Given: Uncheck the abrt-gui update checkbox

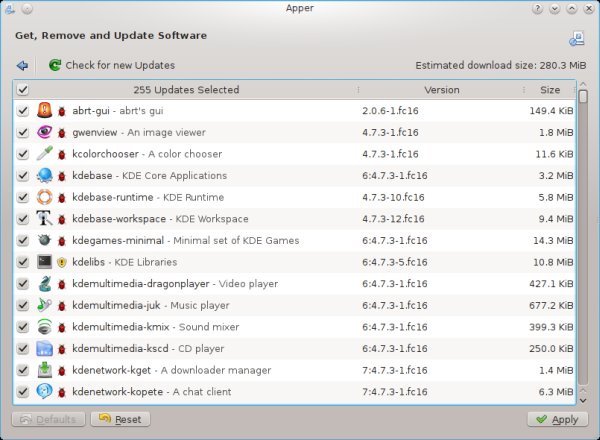Looking at the screenshot, I should (x=23, y=111).
